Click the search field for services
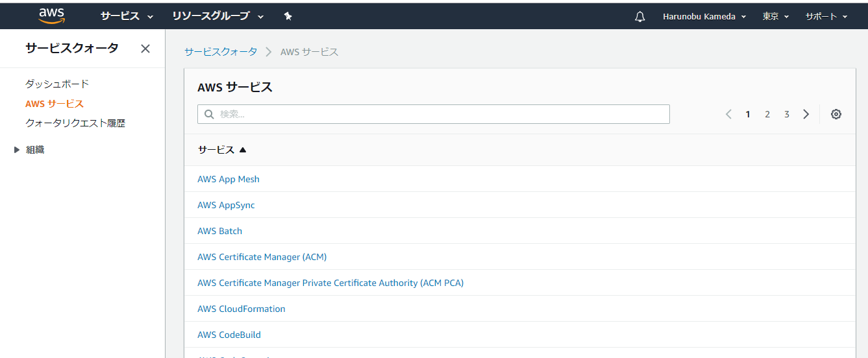 pyautogui.click(x=434, y=114)
